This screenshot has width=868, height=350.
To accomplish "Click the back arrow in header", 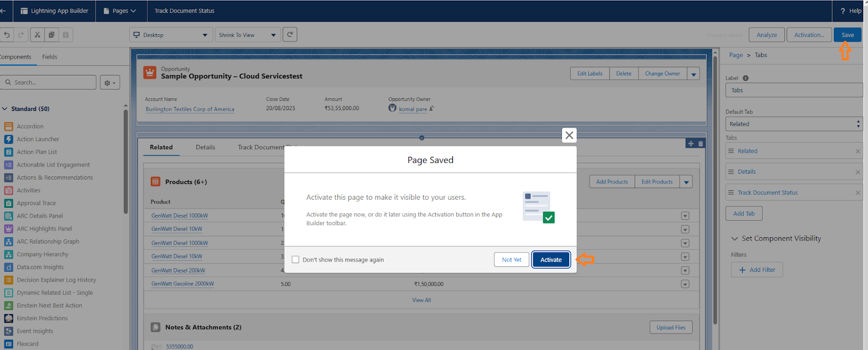I will [3, 11].
